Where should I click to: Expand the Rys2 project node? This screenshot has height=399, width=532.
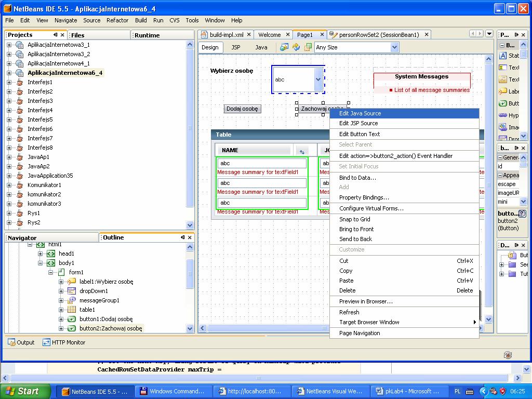[x=9, y=222]
